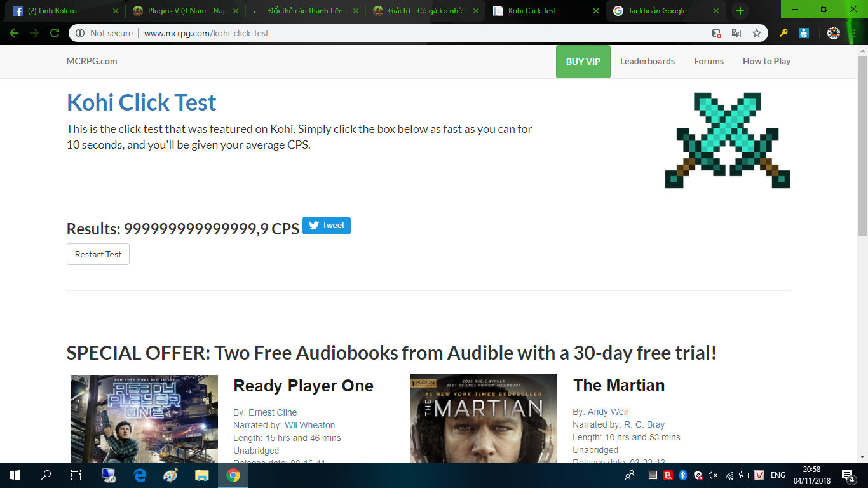This screenshot has width=868, height=488.
Task: Close the Plugins Việt Nam tab
Action: 235,11
